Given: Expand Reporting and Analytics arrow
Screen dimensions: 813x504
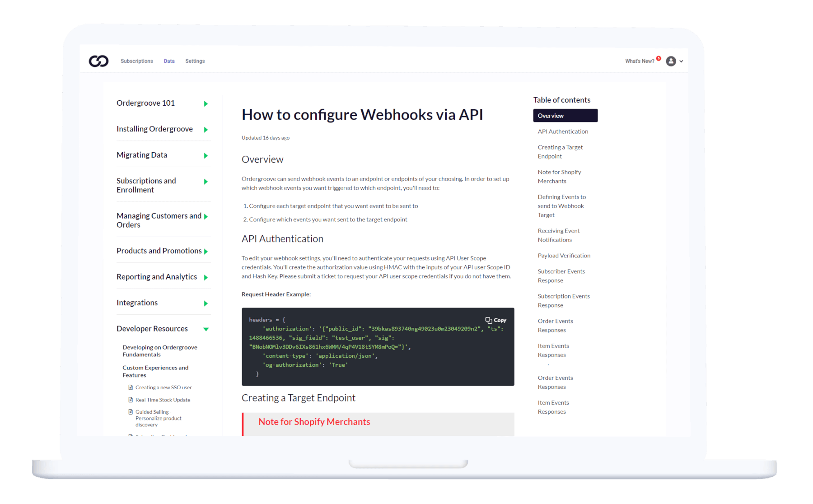Looking at the screenshot, I should pos(206,278).
